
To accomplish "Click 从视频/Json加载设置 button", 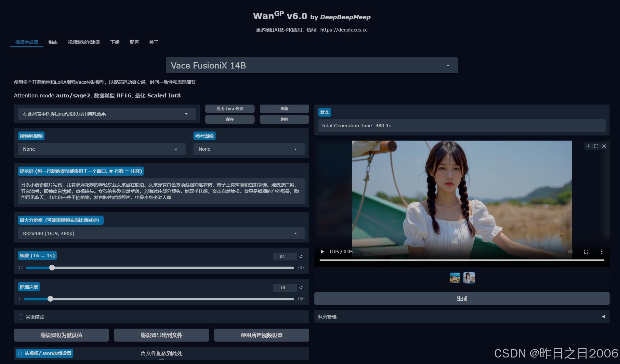I will (x=45, y=353).
